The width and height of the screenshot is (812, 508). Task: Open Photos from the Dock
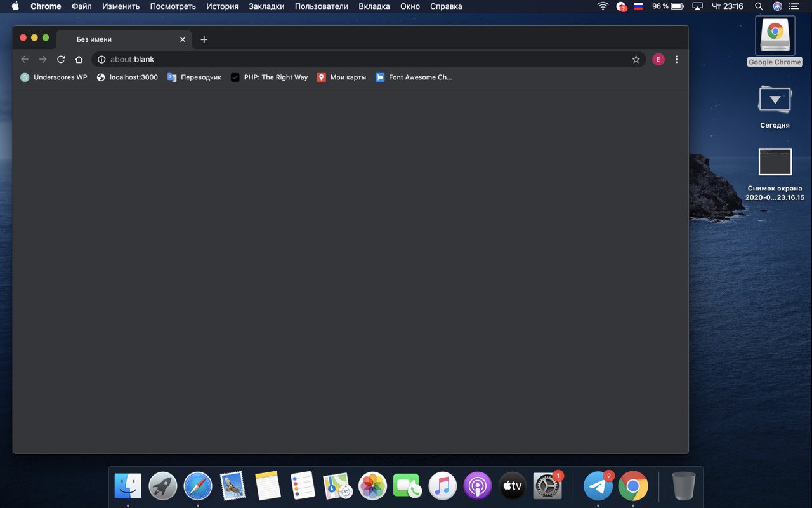coord(373,486)
